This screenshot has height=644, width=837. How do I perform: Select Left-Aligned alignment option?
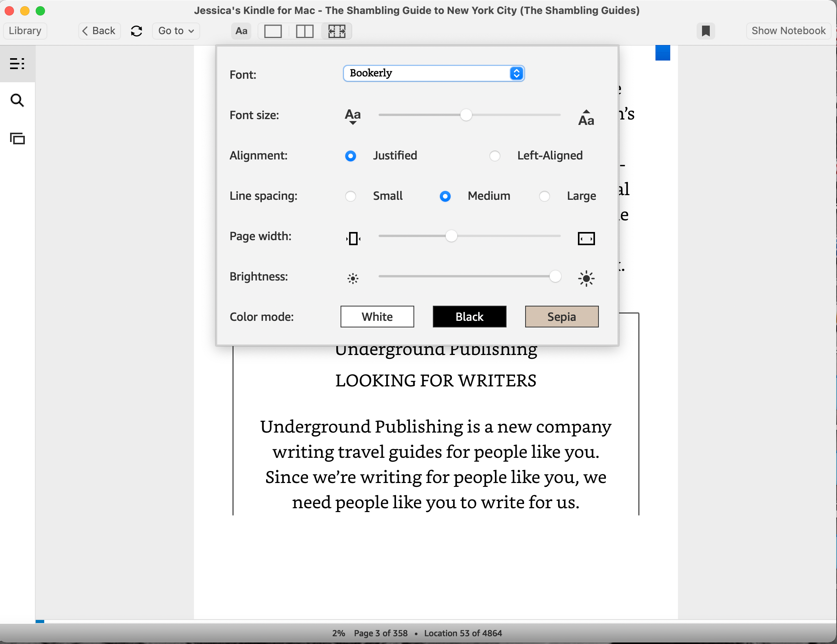(x=494, y=155)
